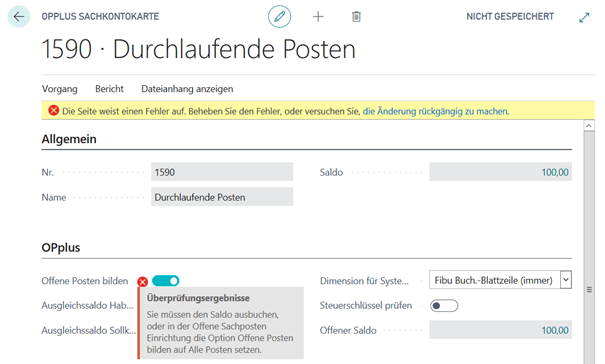Click the Überprüfungsergebnisse tooltip heading
Image resolution: width=605 pixels, height=364 pixels.
click(x=198, y=298)
